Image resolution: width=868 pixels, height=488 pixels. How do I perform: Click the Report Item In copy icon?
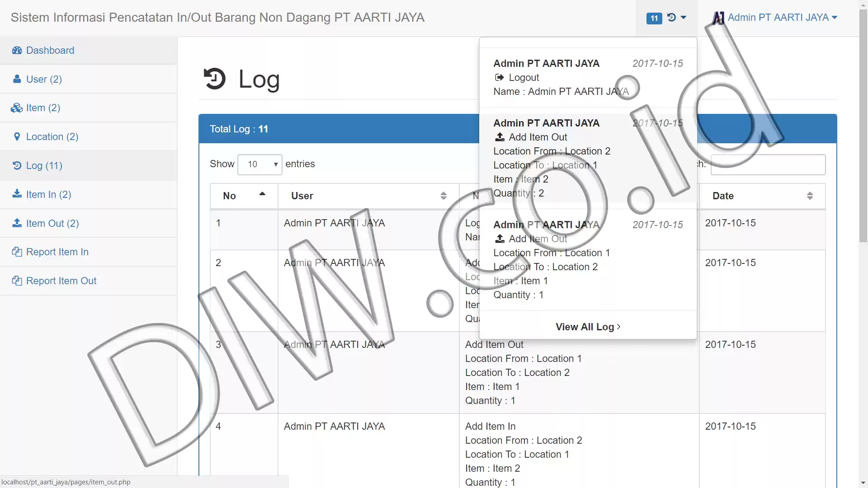[17, 252]
